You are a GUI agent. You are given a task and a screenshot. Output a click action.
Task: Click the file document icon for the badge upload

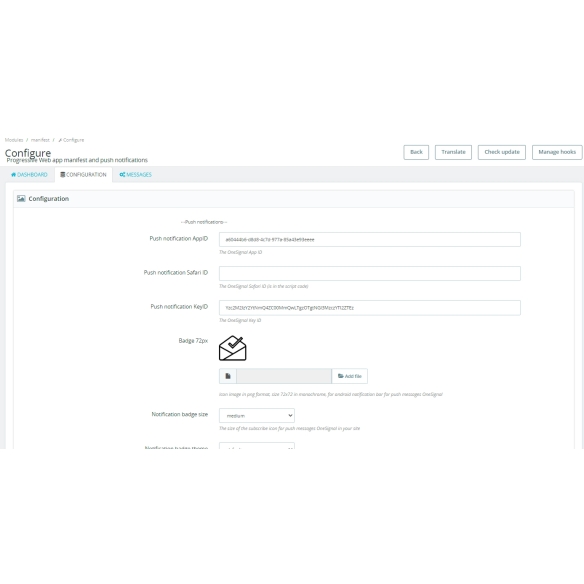click(228, 376)
